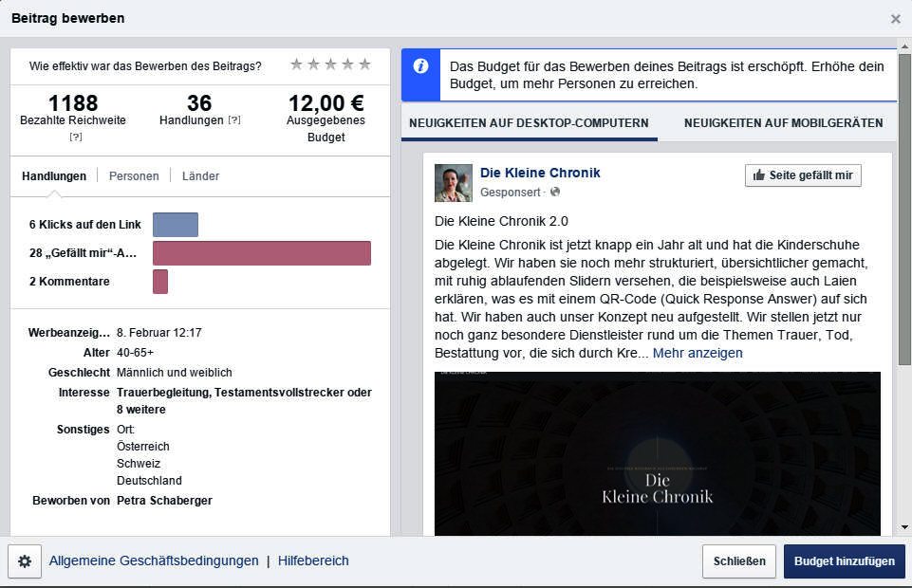Viewport: 912px width, 588px height.
Task: Click the 28 „Gefällt mir“ label
Action: tap(83, 253)
